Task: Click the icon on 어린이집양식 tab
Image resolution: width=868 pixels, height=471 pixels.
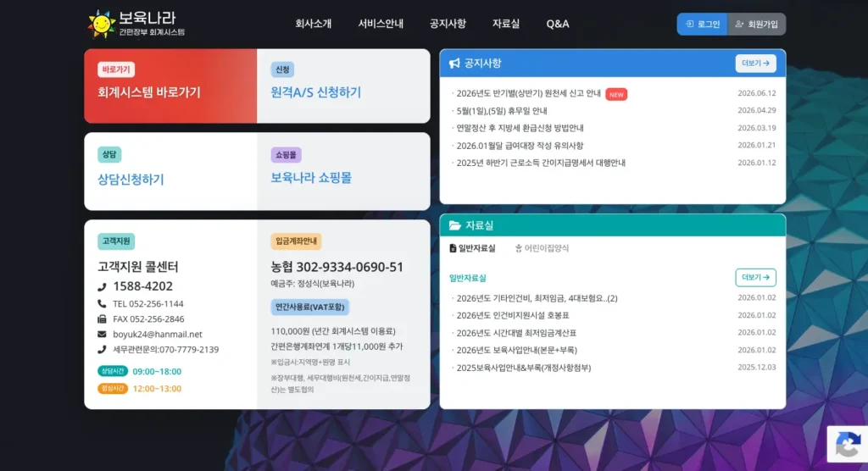Action: (519, 248)
